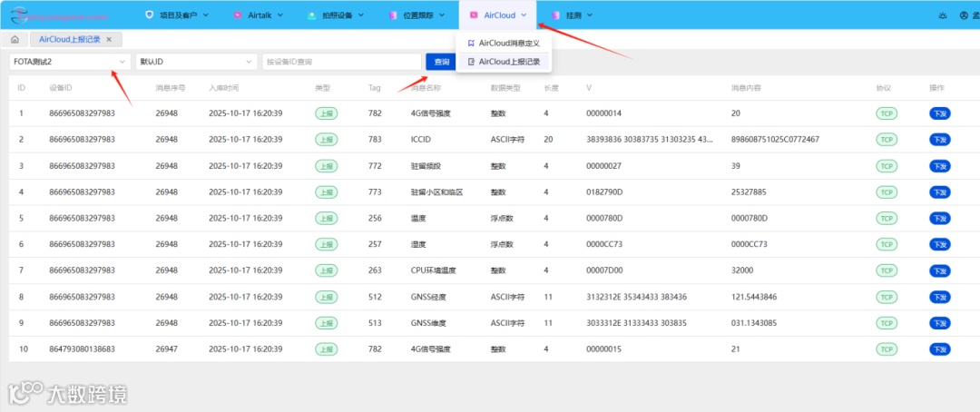Image resolution: width=980 pixels, height=412 pixels.
Task: Click 下发 for the GNSS维度 row
Action: [939, 323]
